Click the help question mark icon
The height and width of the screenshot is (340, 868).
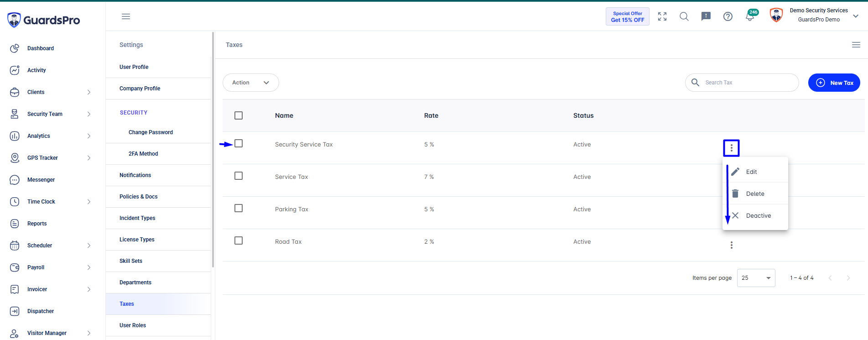(x=728, y=16)
